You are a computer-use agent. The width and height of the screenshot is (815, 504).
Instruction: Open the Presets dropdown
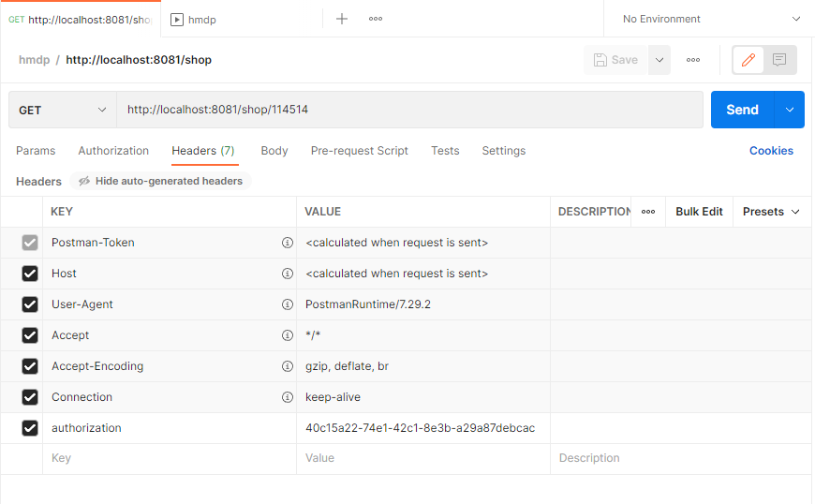(x=771, y=212)
